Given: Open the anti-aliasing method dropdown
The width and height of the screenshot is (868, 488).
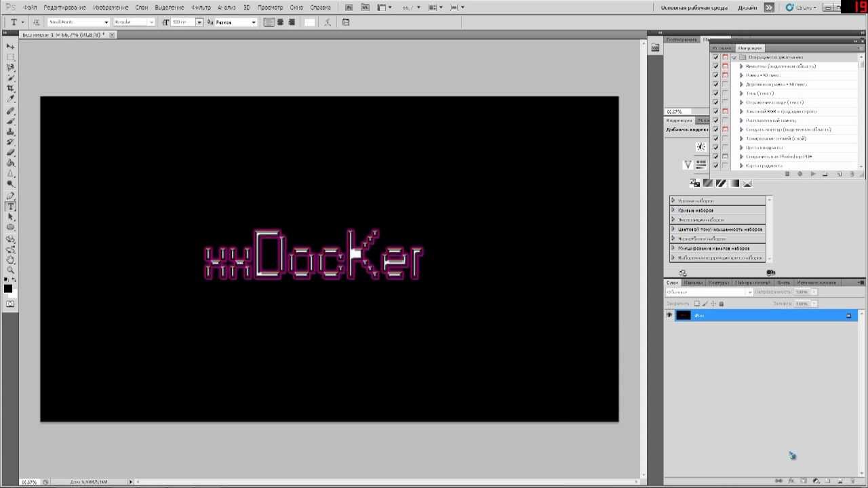Looking at the screenshot, I should pos(254,22).
